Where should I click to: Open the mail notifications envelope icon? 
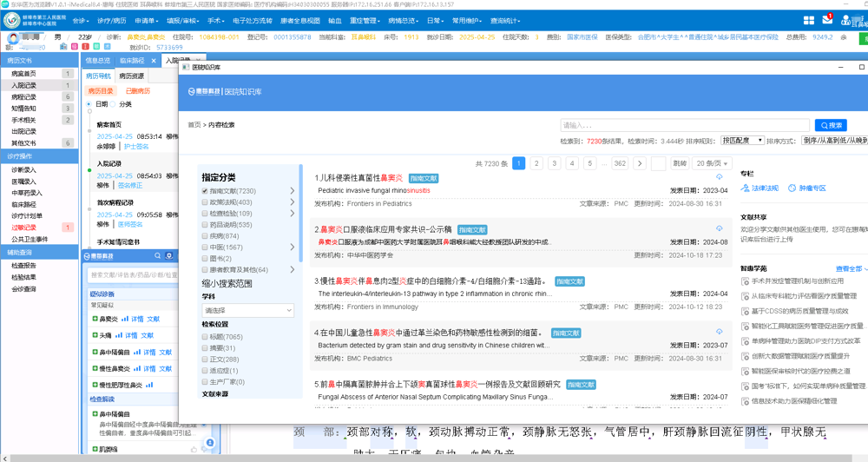coord(827,20)
